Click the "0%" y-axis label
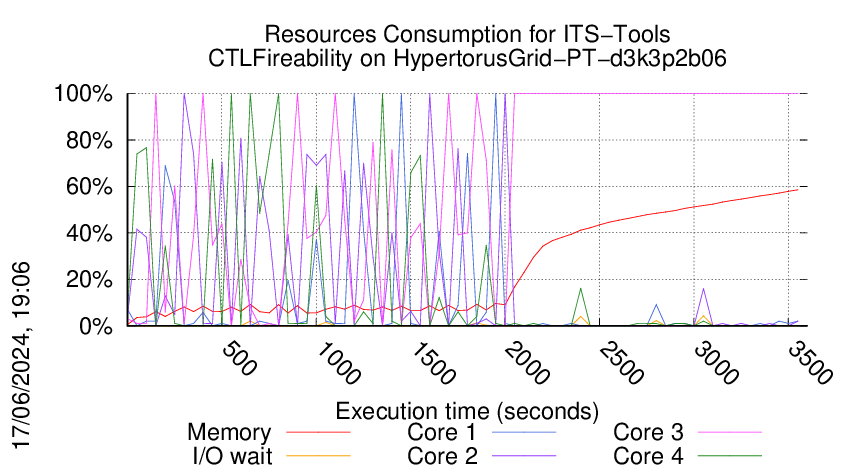Screen dimensions: 850x475 click(96, 326)
